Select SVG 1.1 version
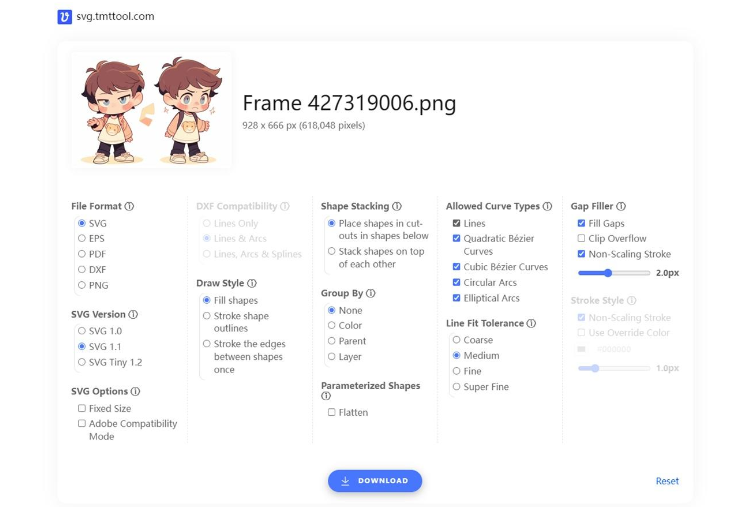 tap(82, 347)
